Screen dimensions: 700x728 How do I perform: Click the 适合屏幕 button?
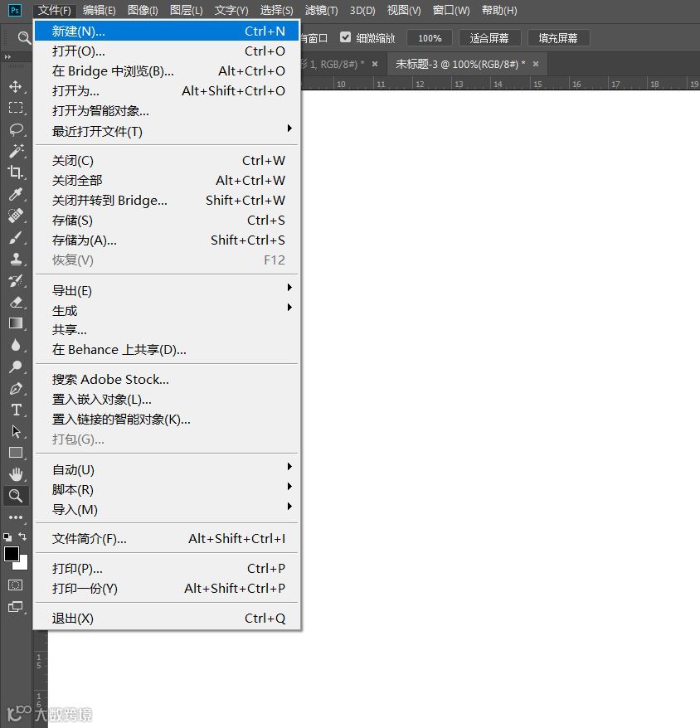489,38
